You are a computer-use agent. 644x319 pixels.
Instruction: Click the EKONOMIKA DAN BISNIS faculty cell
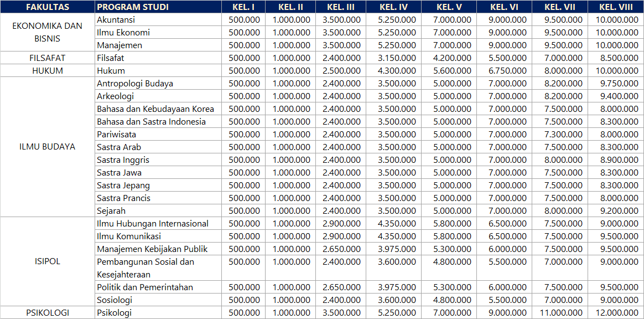click(x=47, y=32)
